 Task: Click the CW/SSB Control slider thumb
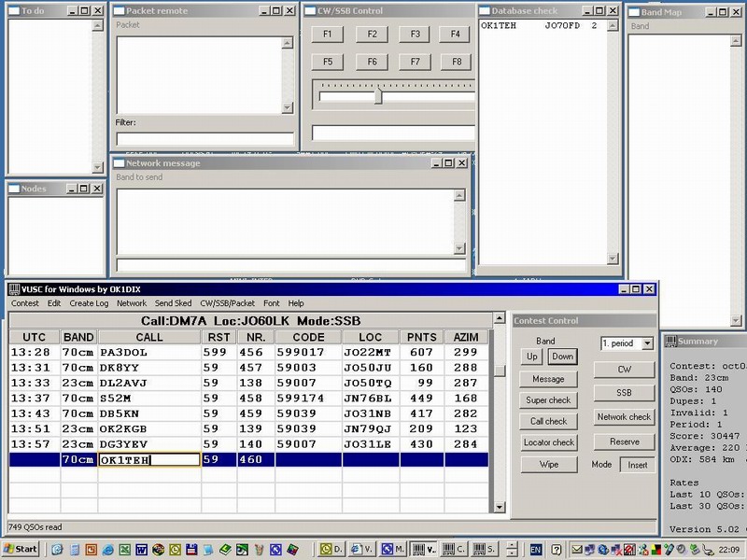click(x=378, y=95)
